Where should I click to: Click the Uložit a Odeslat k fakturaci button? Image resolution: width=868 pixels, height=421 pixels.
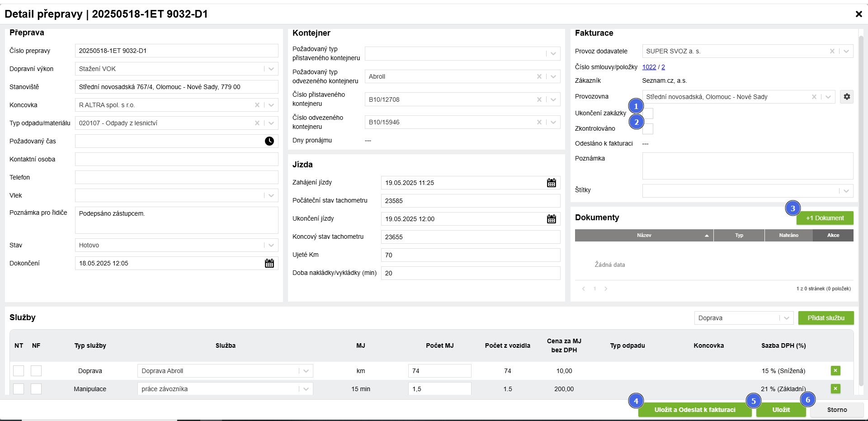(x=694, y=410)
